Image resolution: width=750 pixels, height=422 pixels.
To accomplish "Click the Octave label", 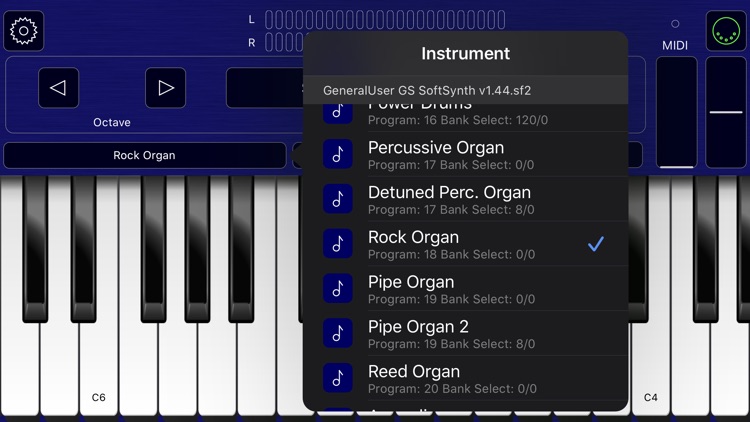I will pyautogui.click(x=112, y=122).
